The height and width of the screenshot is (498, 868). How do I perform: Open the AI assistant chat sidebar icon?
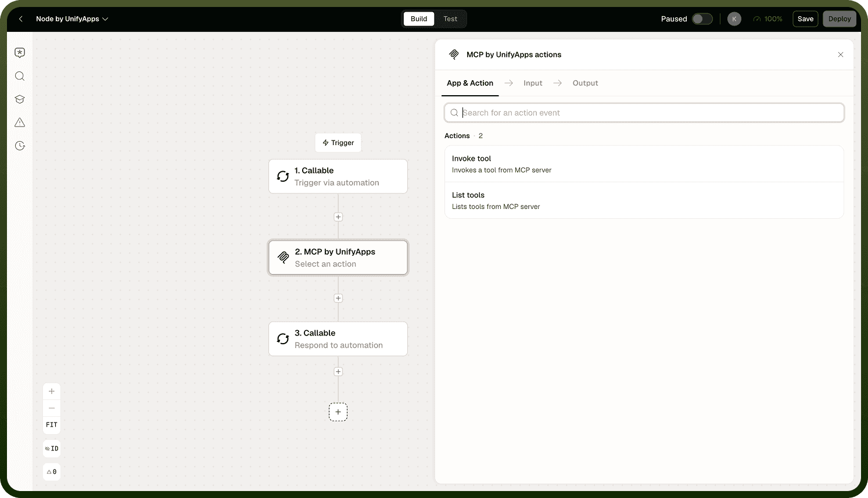[20, 53]
